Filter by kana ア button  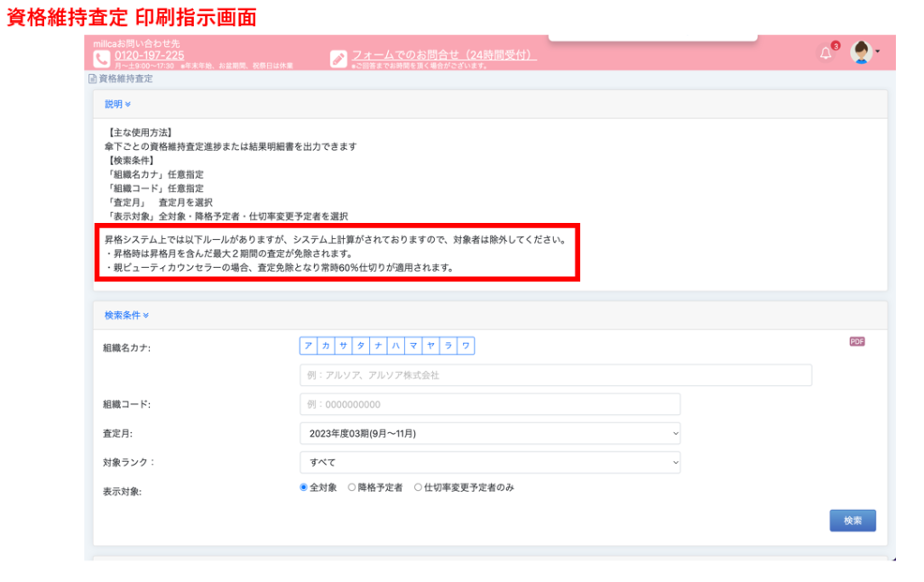(x=309, y=346)
